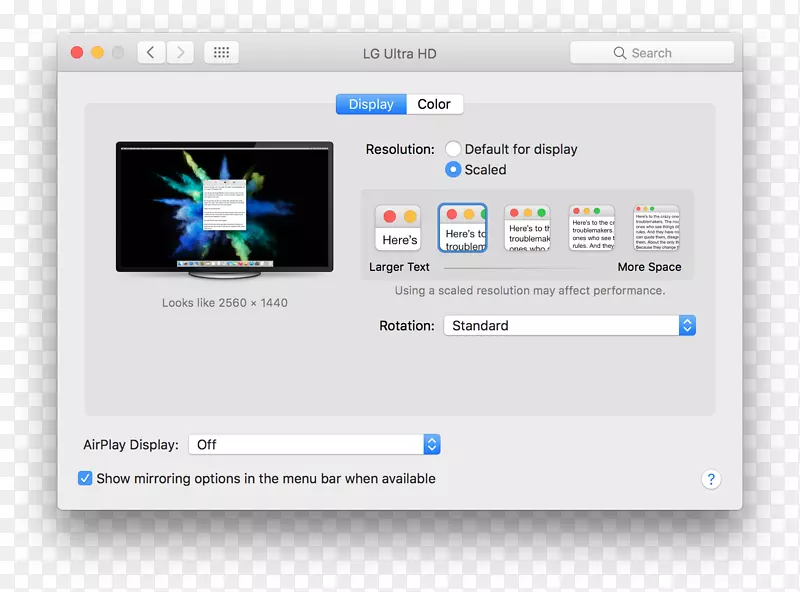
Task: Select the Scaled resolution option
Action: tap(453, 170)
